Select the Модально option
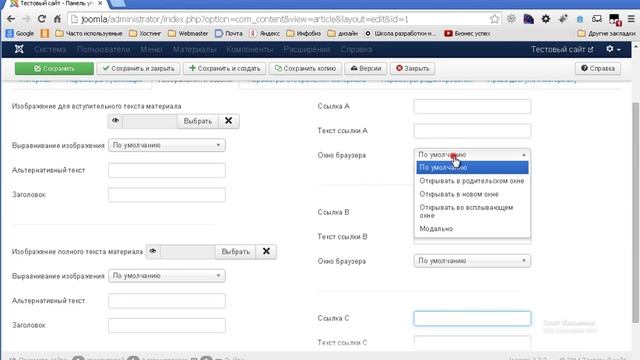This screenshot has width=640, height=360. coord(472,229)
